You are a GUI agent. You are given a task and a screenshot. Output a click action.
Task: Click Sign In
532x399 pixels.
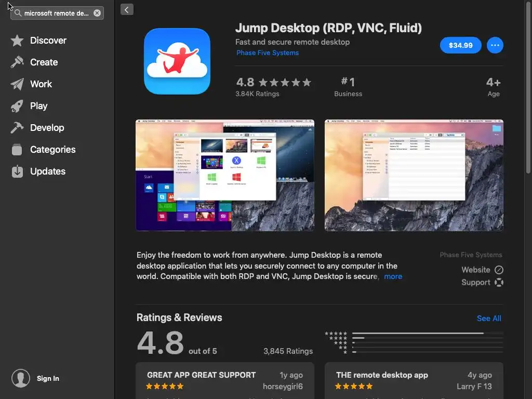click(48, 378)
